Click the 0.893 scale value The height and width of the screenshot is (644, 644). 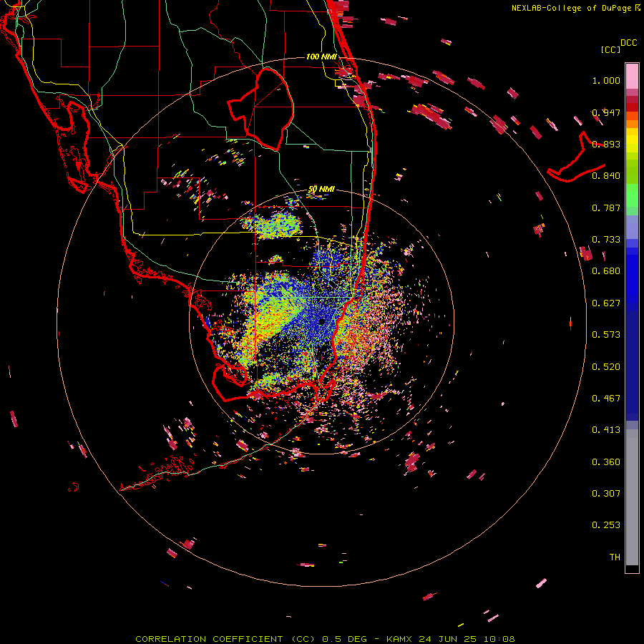pyautogui.click(x=606, y=144)
